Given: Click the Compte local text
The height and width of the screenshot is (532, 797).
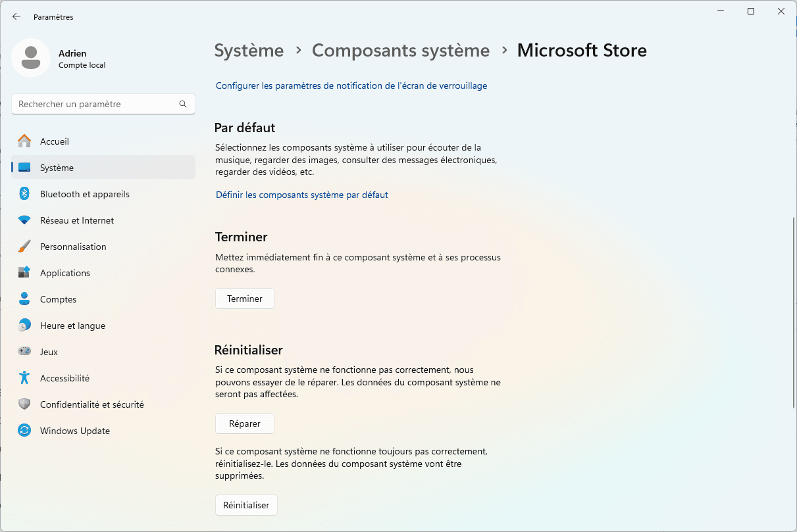Looking at the screenshot, I should tap(82, 65).
